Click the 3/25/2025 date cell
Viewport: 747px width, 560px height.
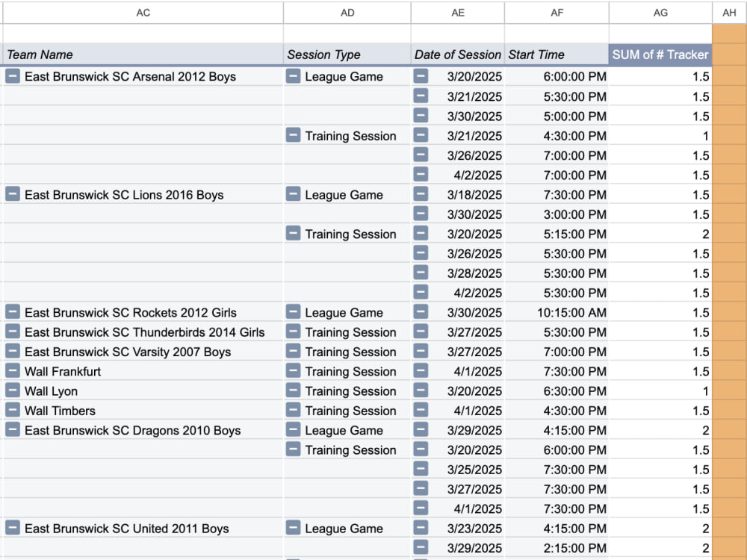click(x=458, y=470)
